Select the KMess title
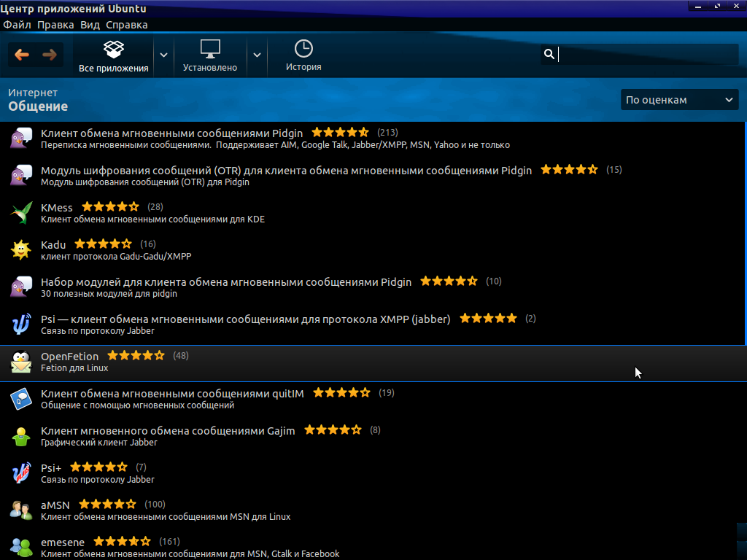This screenshot has height=560, width=747. [x=57, y=208]
